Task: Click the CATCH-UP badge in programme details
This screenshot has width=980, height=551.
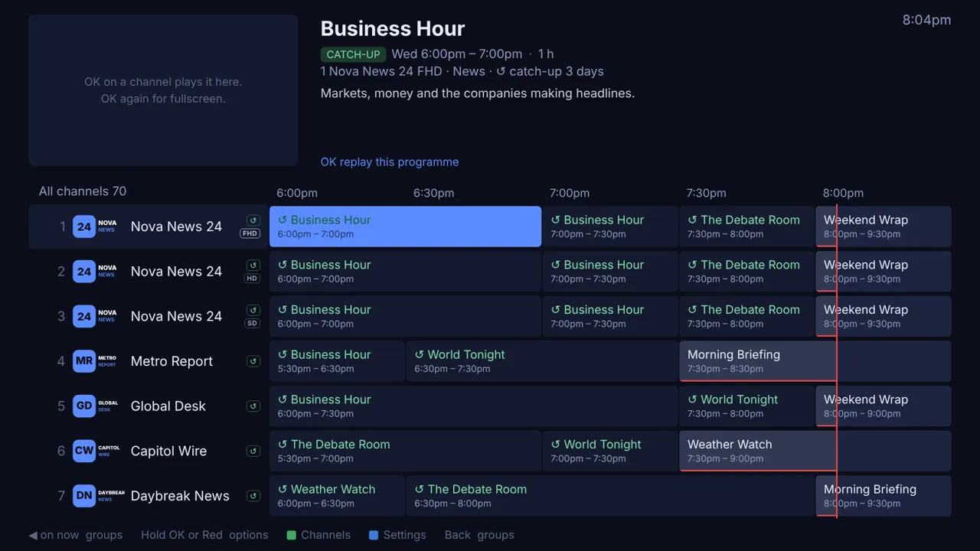Action: [353, 54]
